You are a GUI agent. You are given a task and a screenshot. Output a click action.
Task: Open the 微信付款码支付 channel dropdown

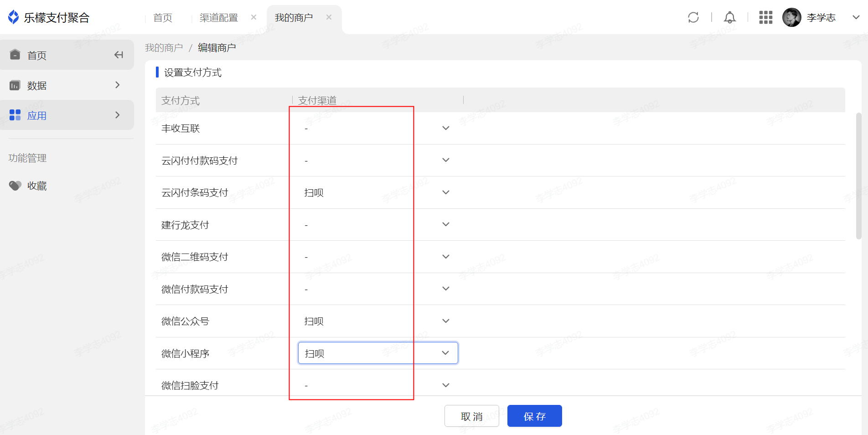coord(378,289)
